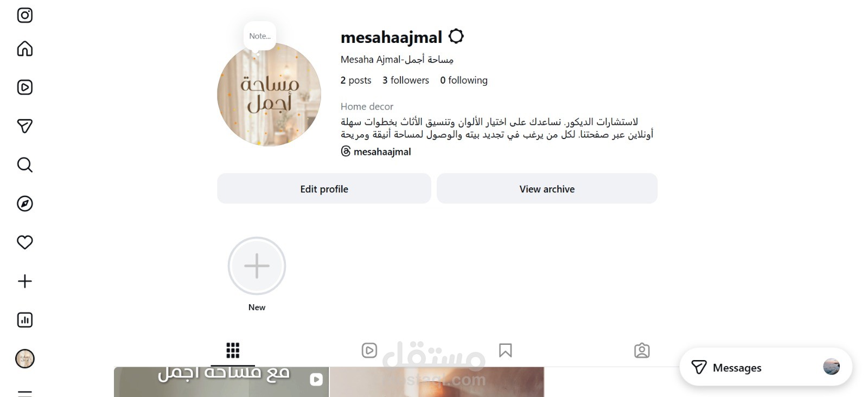The width and height of the screenshot is (868, 397).
Task: Click the Edit profile button
Action: point(324,188)
